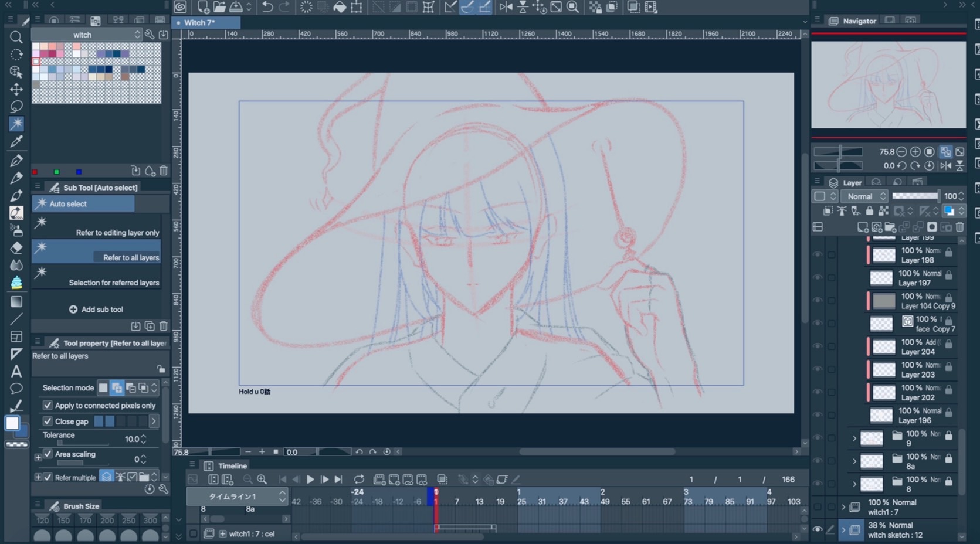The height and width of the screenshot is (544, 980).
Task: Click Flip horizontal in Navigator panel
Action: pos(945,166)
